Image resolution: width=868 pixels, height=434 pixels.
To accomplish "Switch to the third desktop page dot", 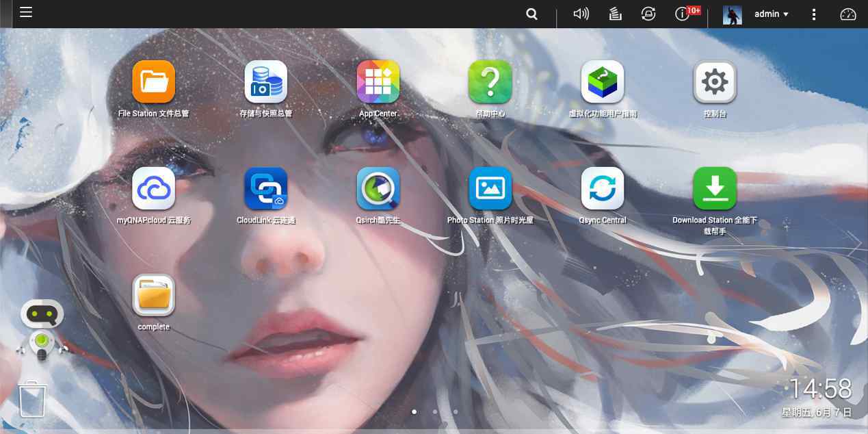I will click(456, 411).
